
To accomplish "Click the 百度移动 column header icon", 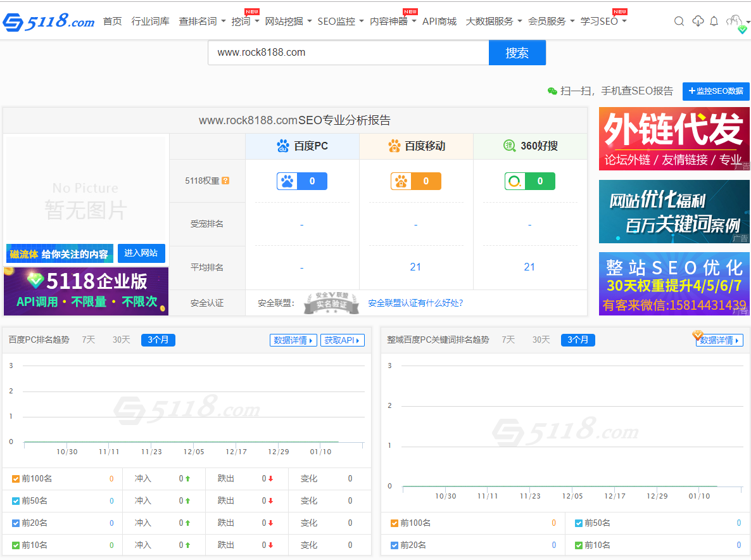I will point(394,146).
